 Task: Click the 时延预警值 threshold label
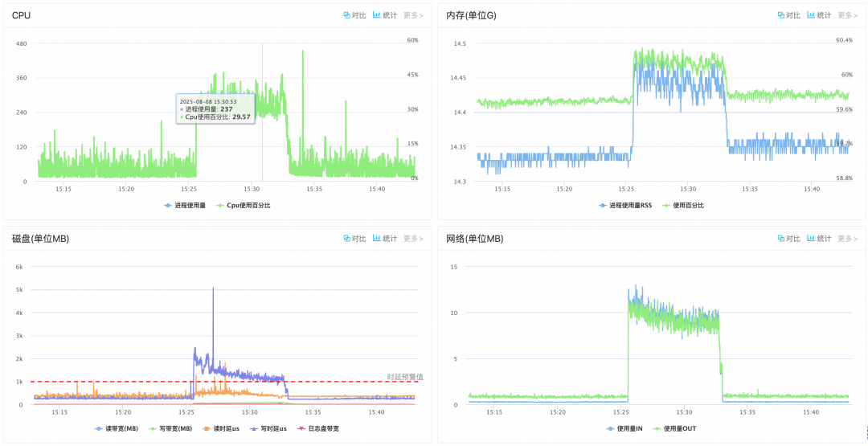coord(404,377)
